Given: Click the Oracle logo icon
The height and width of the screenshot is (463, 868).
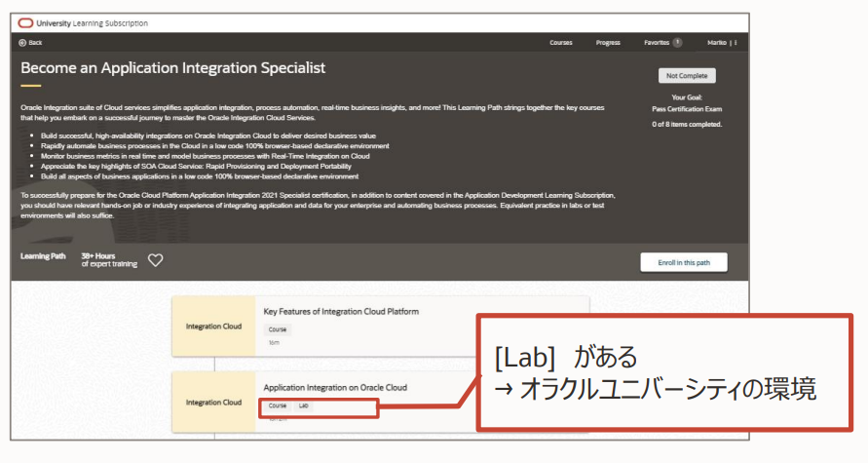Looking at the screenshot, I should [x=25, y=23].
